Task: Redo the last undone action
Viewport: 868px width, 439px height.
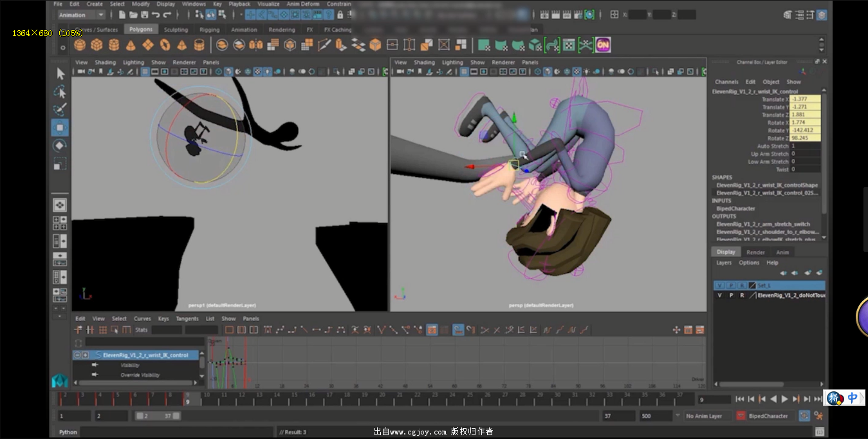Action: coord(167,14)
